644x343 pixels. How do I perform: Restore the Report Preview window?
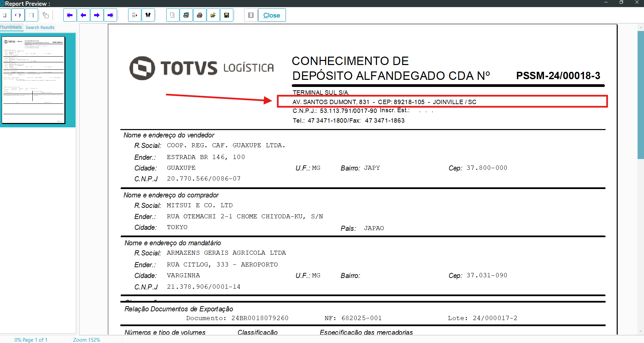[x=621, y=3]
